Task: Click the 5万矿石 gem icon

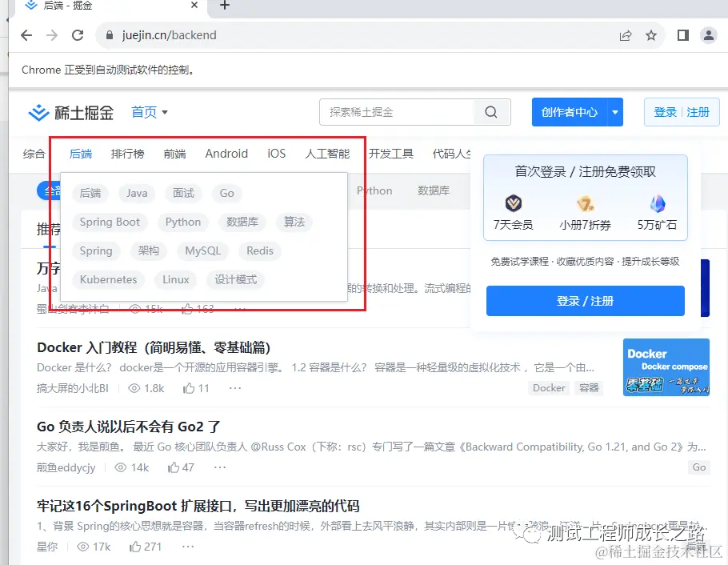Action: tap(658, 202)
